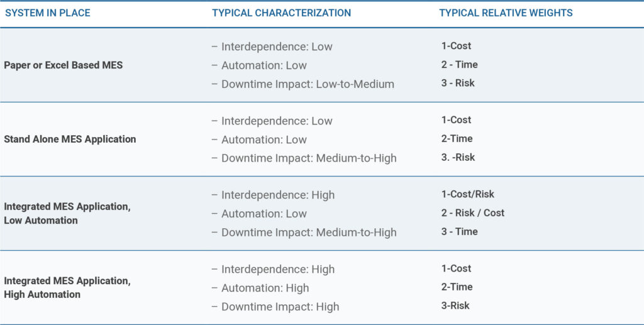
Task: Select the Stand Alone MES Application row label
Action: [70, 139]
